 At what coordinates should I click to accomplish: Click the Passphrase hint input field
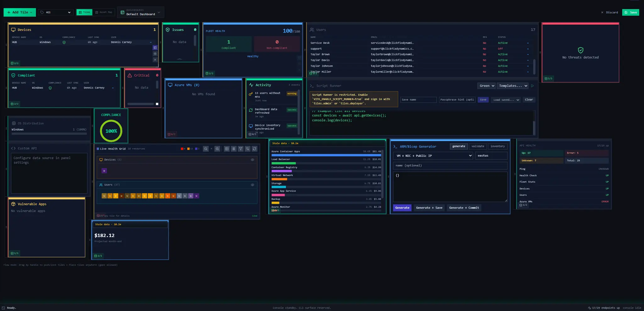[457, 100]
